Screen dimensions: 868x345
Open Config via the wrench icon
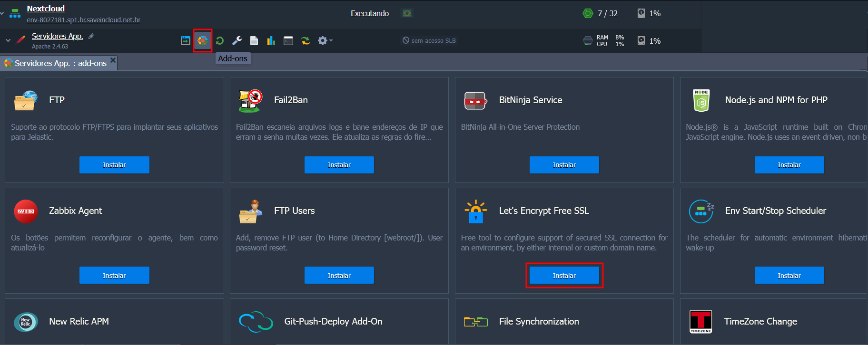(x=237, y=41)
